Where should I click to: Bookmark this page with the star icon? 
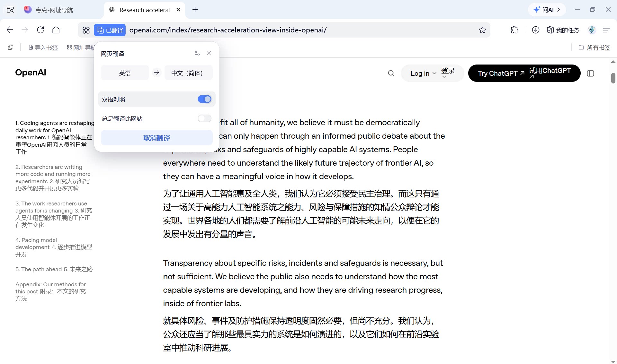(x=482, y=30)
